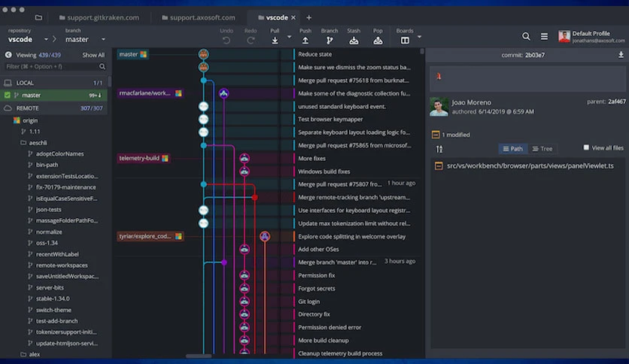Click the filter search magnifier icon
This screenshot has height=364, width=629.
(102, 66)
